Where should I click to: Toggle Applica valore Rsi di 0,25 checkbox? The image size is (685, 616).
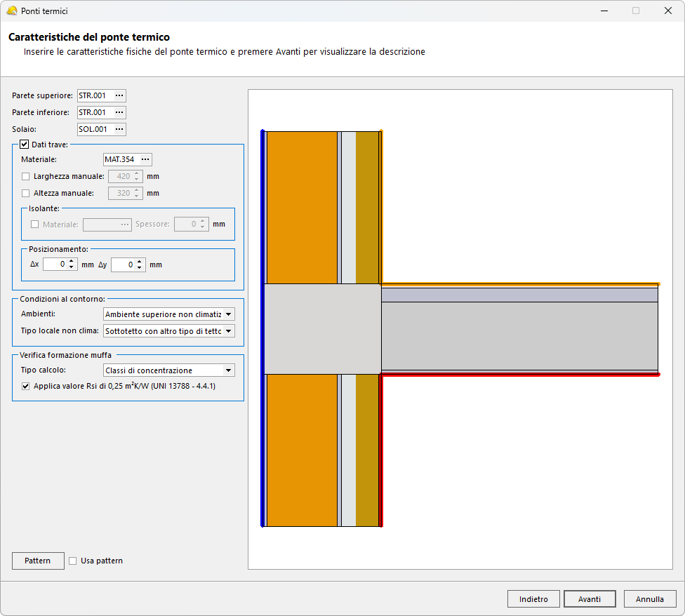click(26, 386)
